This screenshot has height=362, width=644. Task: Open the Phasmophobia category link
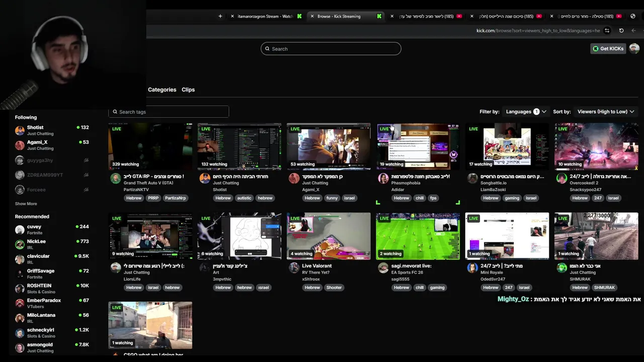tap(406, 183)
